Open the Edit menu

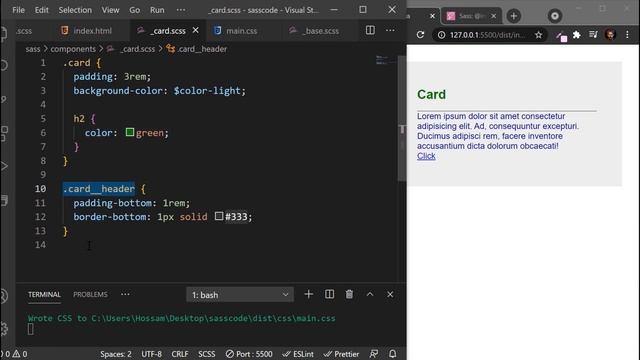tap(41, 10)
